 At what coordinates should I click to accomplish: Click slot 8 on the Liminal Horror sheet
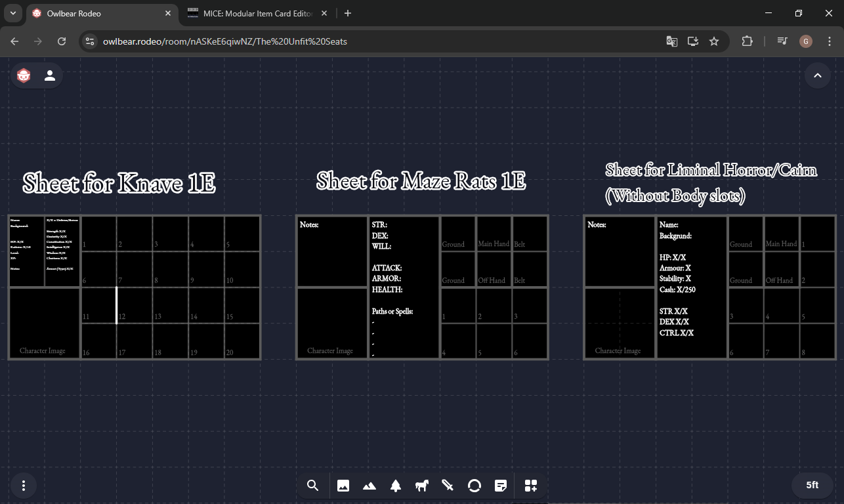coord(818,341)
